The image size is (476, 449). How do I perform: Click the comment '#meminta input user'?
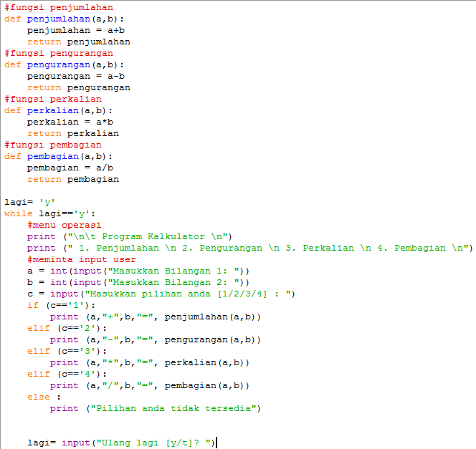81,259
